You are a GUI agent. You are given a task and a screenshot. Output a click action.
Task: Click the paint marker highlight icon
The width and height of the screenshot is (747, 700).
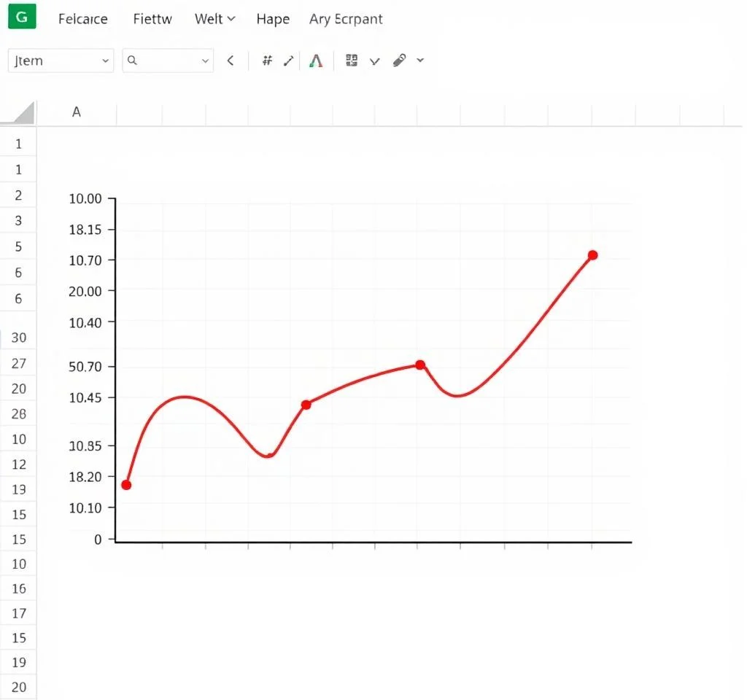(x=398, y=61)
